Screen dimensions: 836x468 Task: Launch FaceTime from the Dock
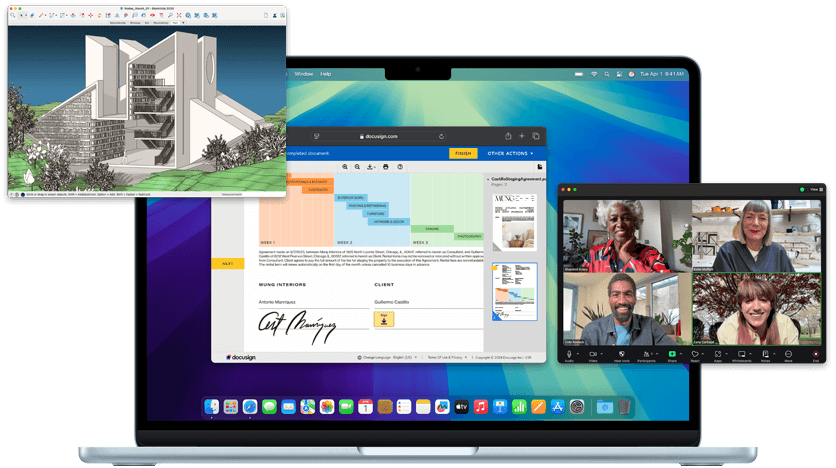click(x=346, y=407)
